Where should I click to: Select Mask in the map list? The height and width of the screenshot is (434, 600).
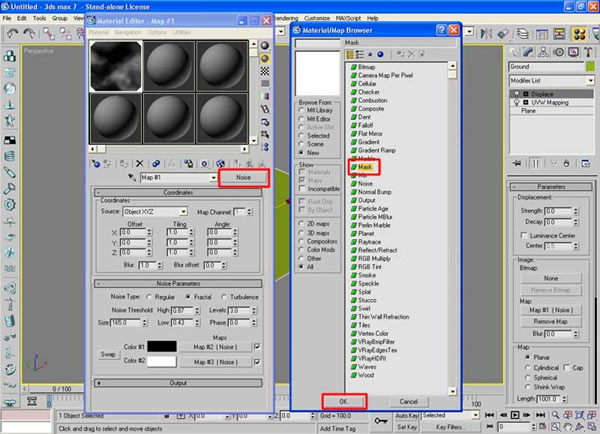(365, 167)
